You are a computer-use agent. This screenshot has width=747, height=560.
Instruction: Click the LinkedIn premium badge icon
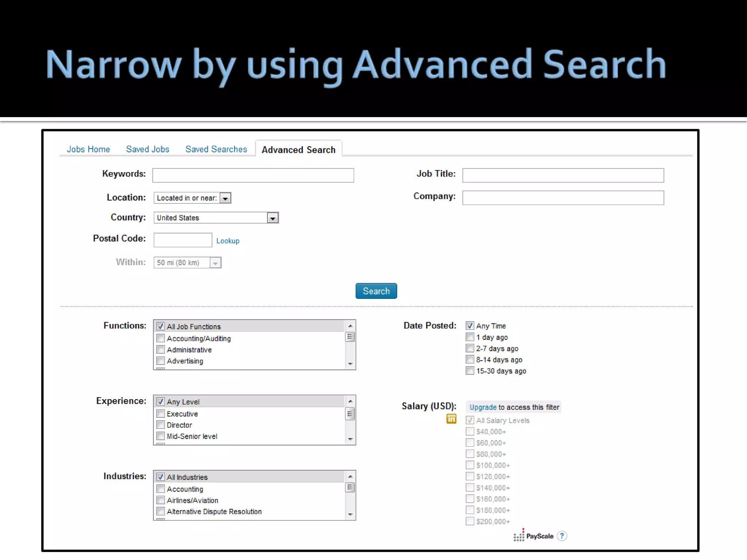point(451,419)
